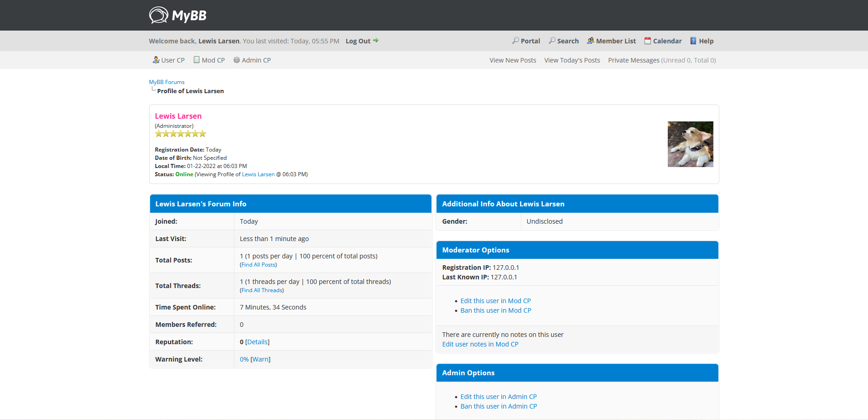This screenshot has width=868, height=420.
Task: Click the User CP person icon
Action: click(156, 60)
